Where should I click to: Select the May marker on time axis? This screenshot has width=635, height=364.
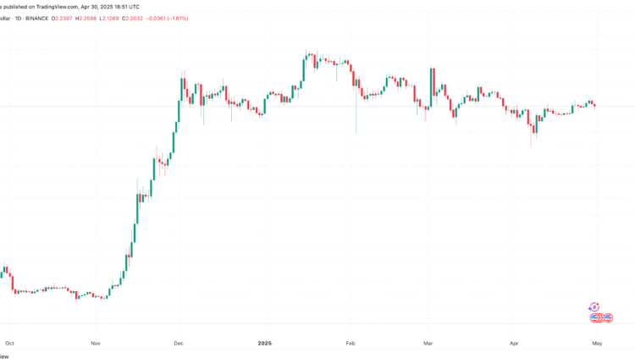597,344
